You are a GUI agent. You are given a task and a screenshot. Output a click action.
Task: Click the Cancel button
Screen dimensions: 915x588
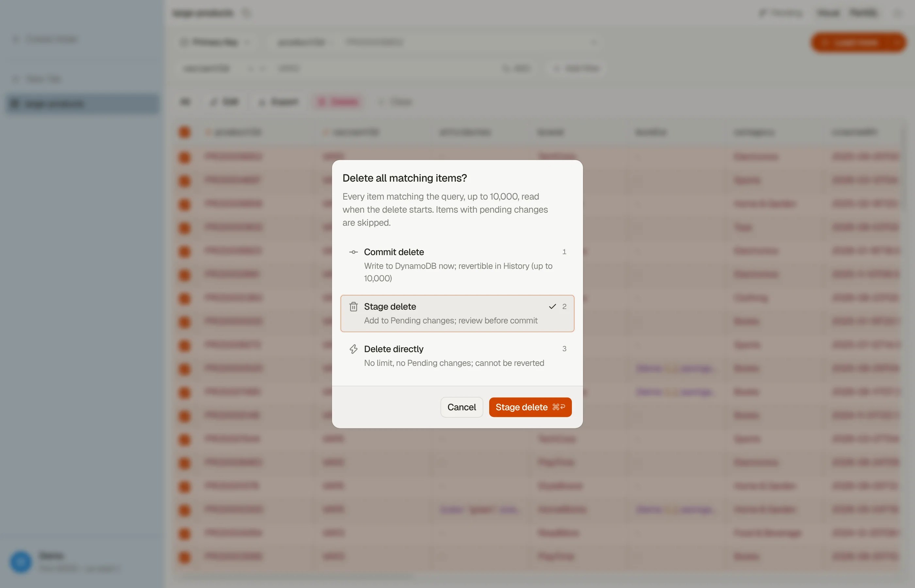(461, 407)
